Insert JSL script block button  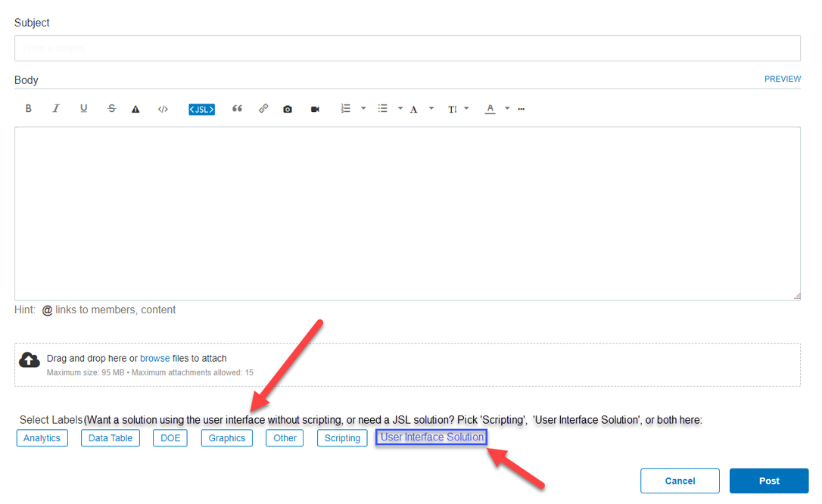(x=202, y=109)
